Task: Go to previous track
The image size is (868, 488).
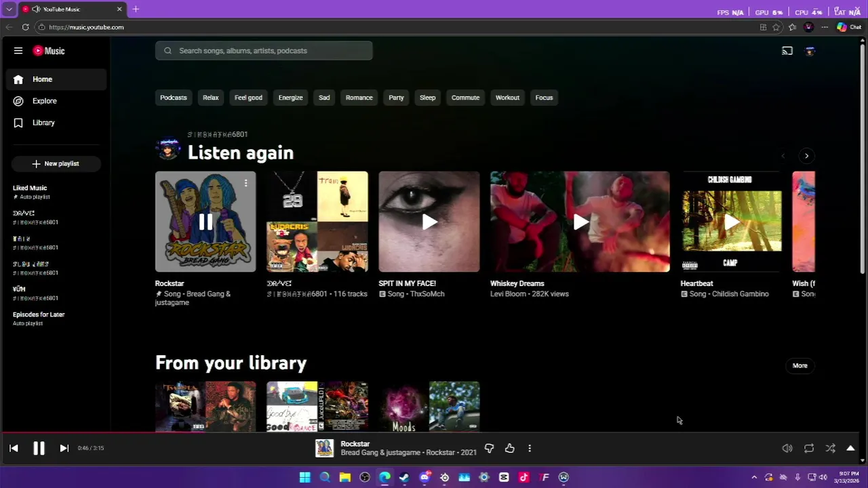Action: click(x=14, y=448)
